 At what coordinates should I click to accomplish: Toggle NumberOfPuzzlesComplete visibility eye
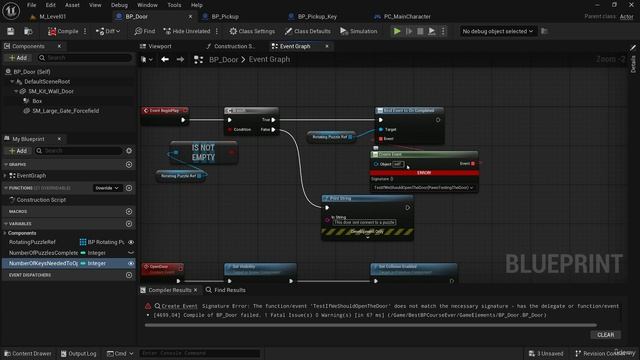131,253
